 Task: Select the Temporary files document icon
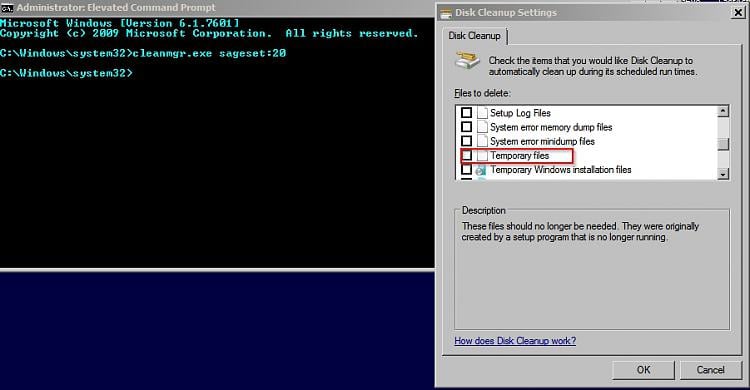[482, 156]
